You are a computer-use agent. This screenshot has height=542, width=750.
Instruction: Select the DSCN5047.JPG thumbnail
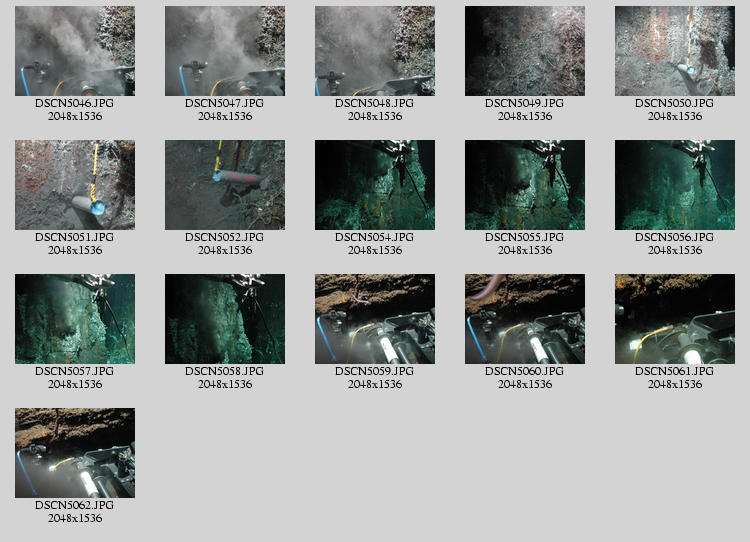(x=225, y=51)
